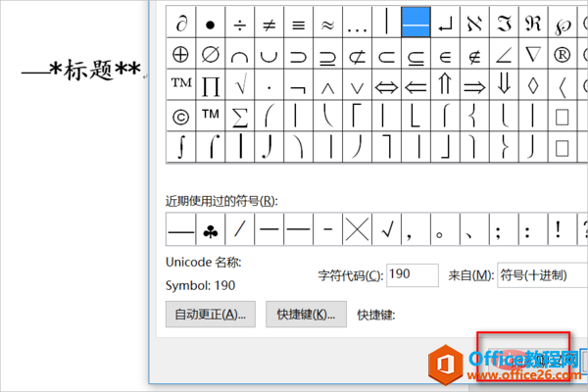Select the intersection ∩ symbol
The image size is (588, 392).
coord(240,53)
